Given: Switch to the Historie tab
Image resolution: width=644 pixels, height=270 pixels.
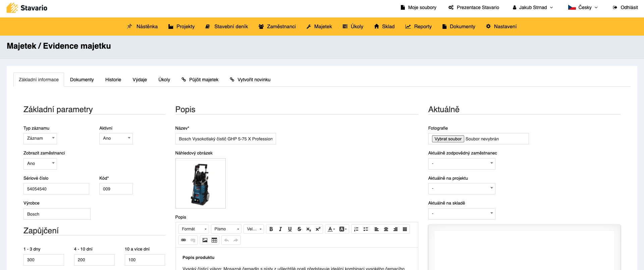Looking at the screenshot, I should 113,80.
